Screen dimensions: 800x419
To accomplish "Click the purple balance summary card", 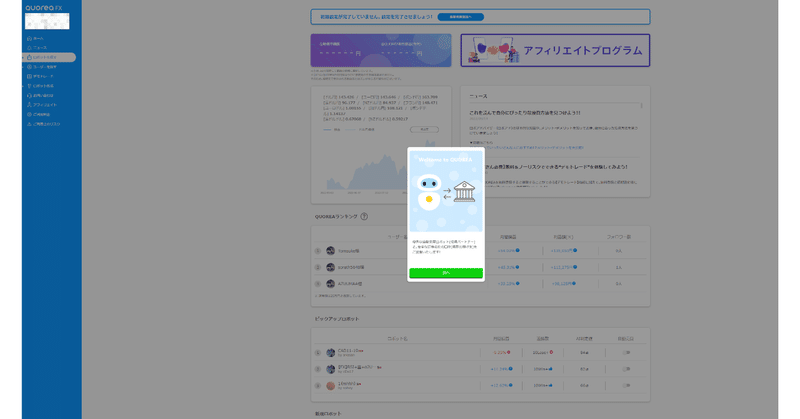I will [381, 50].
